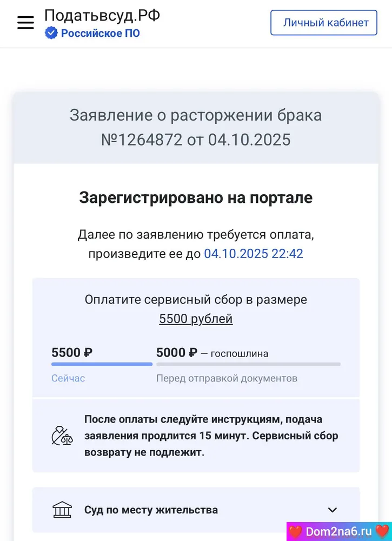Expand the "Суд по месту жительства" section
The image size is (392, 541).
pyautogui.click(x=151, y=510)
